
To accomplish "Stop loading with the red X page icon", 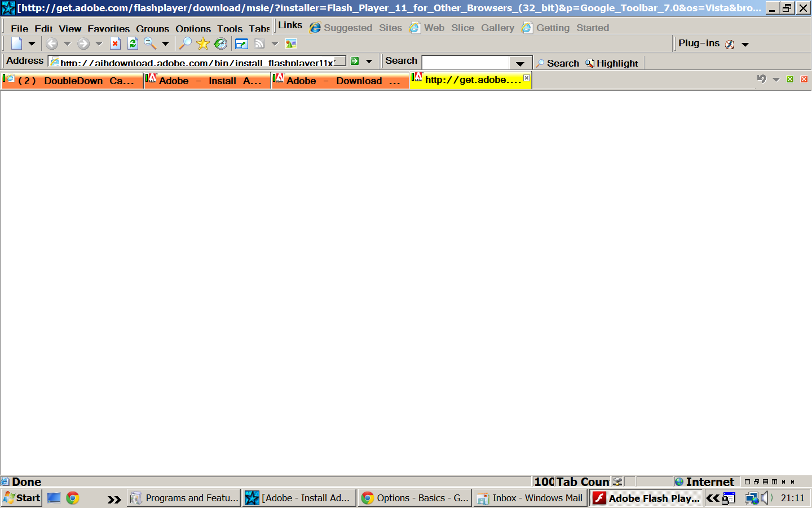I will point(115,43).
